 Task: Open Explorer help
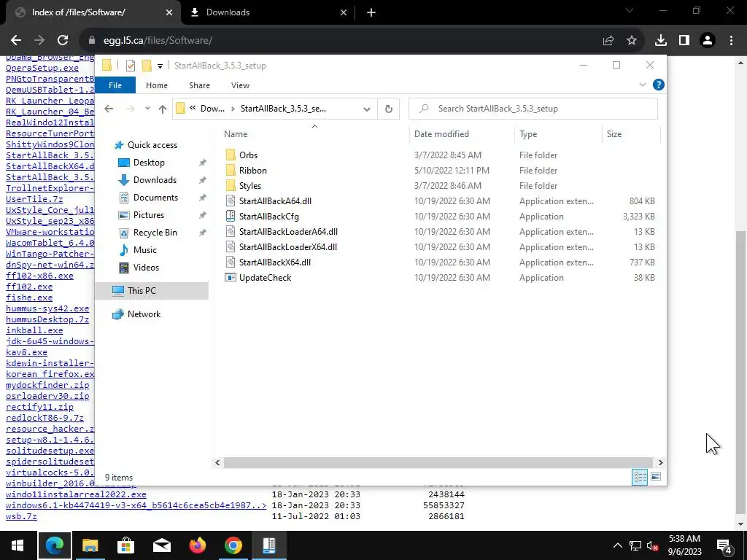coord(659,85)
